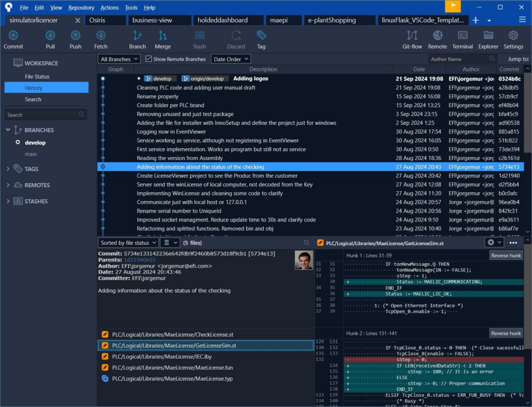Viewport: 532px width, 407px height.
Task: Create a new branch with Branch icon
Action: 137,40
